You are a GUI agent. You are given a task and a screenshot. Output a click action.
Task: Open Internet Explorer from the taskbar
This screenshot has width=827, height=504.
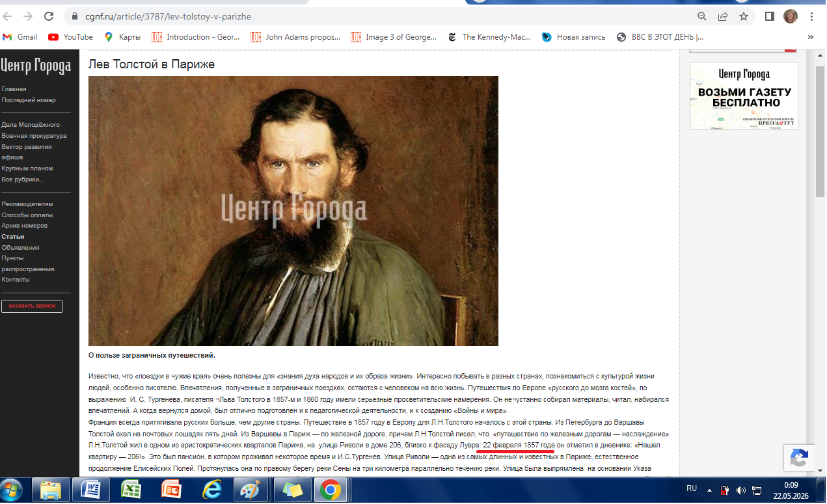(211, 490)
